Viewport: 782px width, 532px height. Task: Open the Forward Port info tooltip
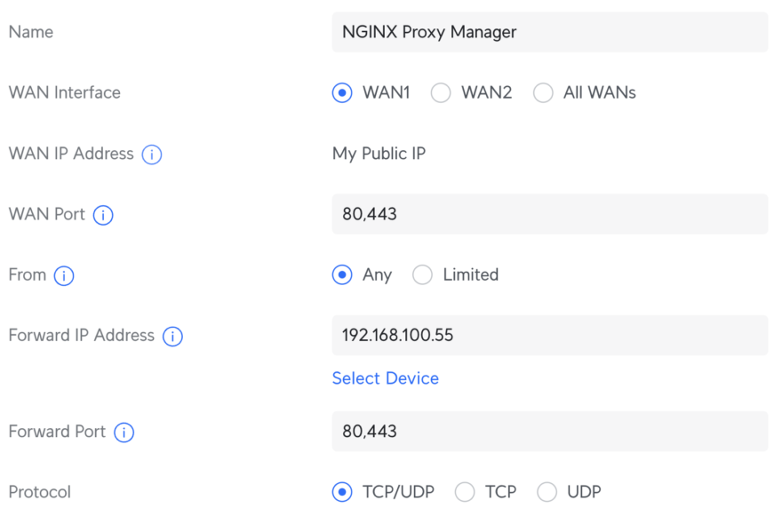click(124, 433)
